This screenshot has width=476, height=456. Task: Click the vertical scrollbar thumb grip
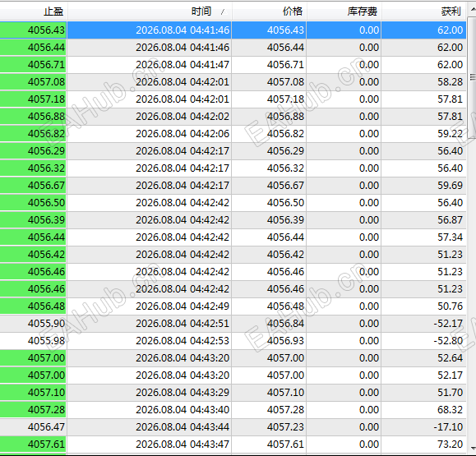click(473, 77)
